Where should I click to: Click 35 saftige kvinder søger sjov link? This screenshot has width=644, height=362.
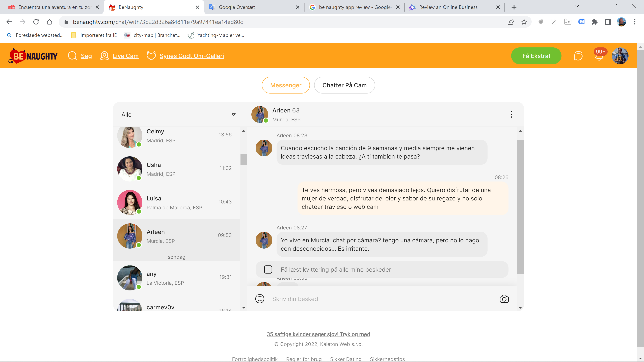point(318,334)
